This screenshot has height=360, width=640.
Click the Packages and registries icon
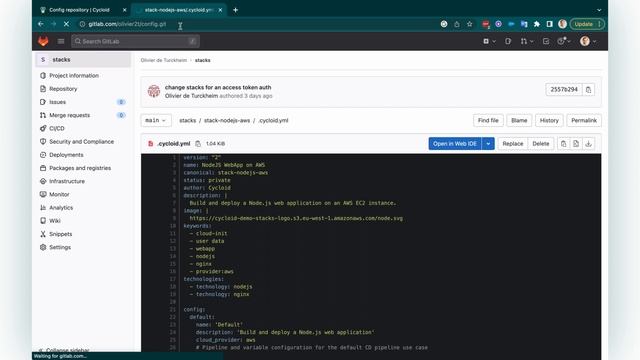coord(43,168)
